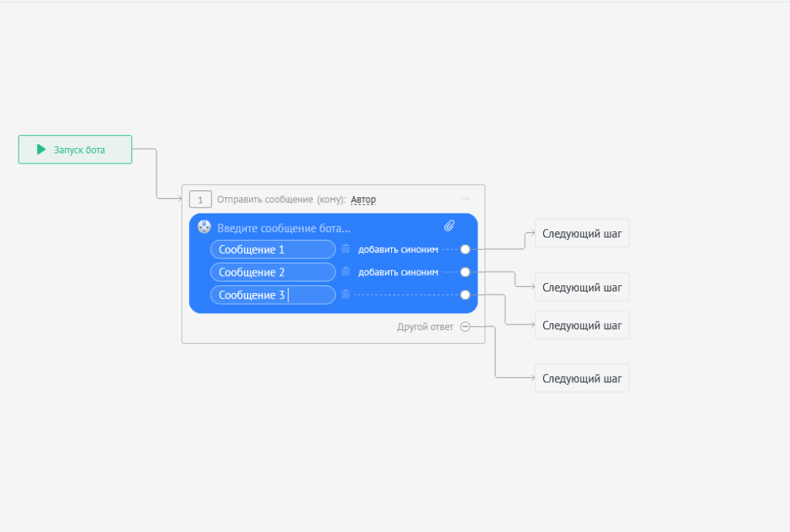This screenshot has width=790, height=532.
Task: Select the Сообщение 1 output connector dot
Action: [x=465, y=249]
